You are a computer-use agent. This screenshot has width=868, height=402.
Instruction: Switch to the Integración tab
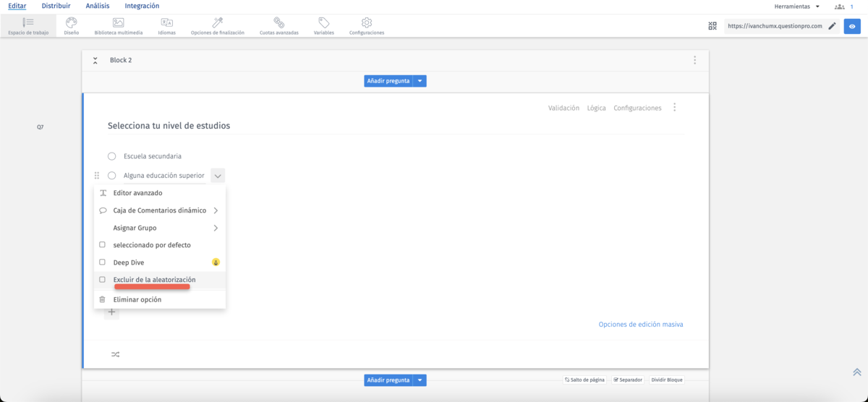(x=142, y=6)
